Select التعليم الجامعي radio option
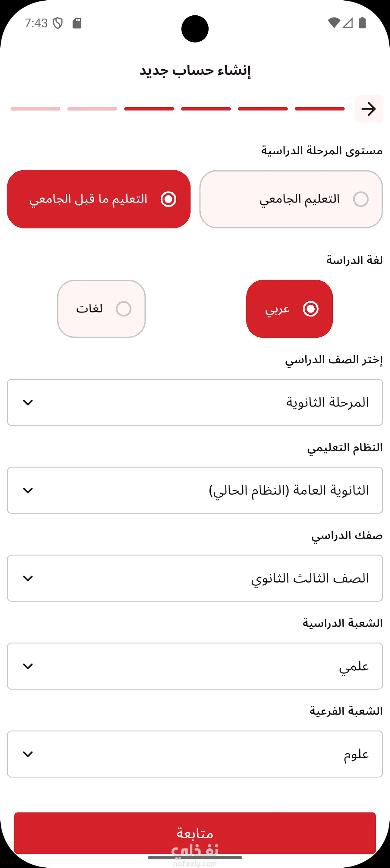390x868 pixels. click(x=291, y=199)
